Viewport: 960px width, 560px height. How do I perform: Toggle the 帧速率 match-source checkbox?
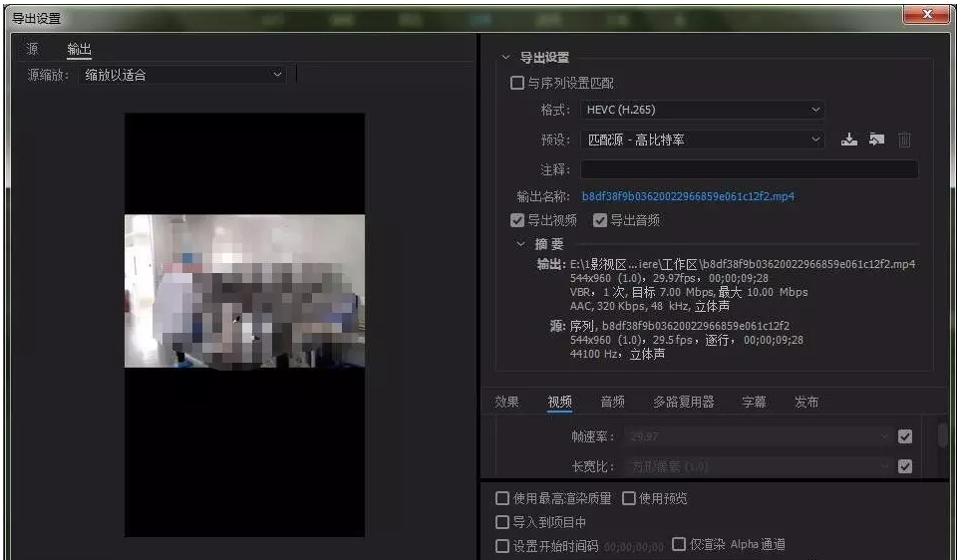coord(905,436)
